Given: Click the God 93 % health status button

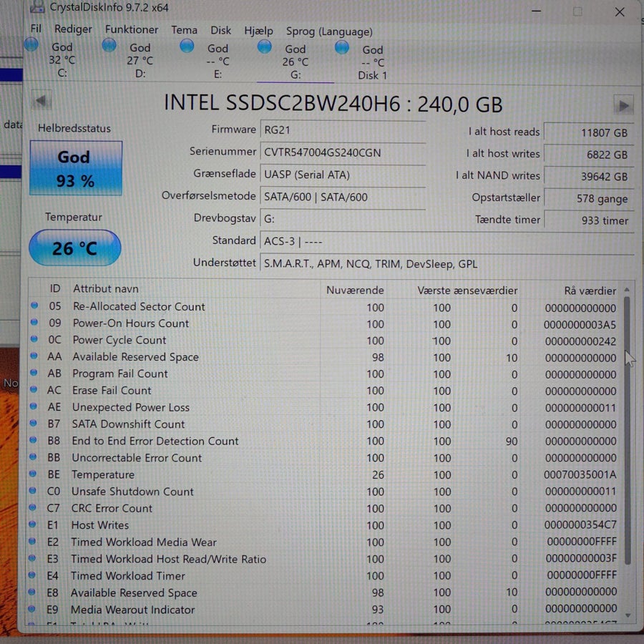Looking at the screenshot, I should coord(76,168).
